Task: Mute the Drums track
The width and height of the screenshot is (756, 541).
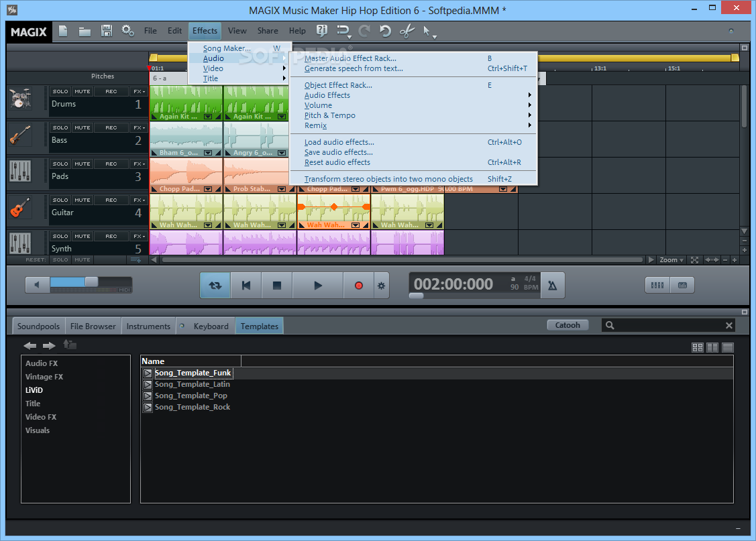Action: [83, 92]
